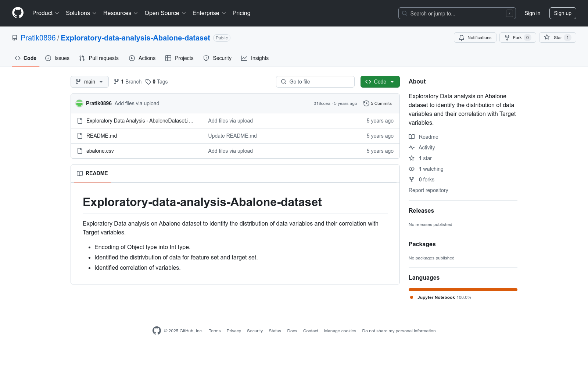Expand the Enterprise menu
Image resolution: width=588 pixels, height=368 pixels.
coord(209,13)
